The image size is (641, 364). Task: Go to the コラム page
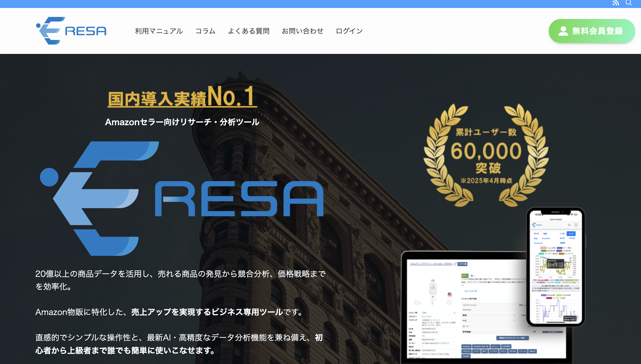click(205, 31)
